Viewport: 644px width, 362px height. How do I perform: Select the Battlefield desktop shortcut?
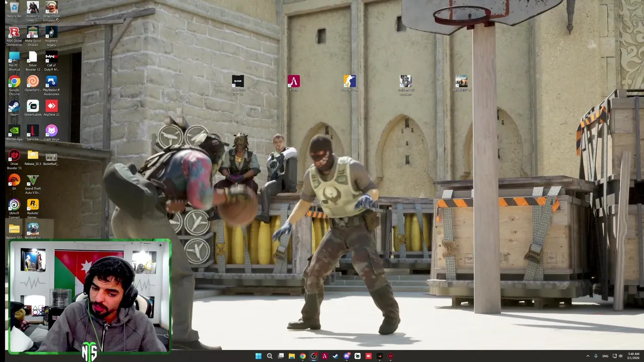coord(461,83)
